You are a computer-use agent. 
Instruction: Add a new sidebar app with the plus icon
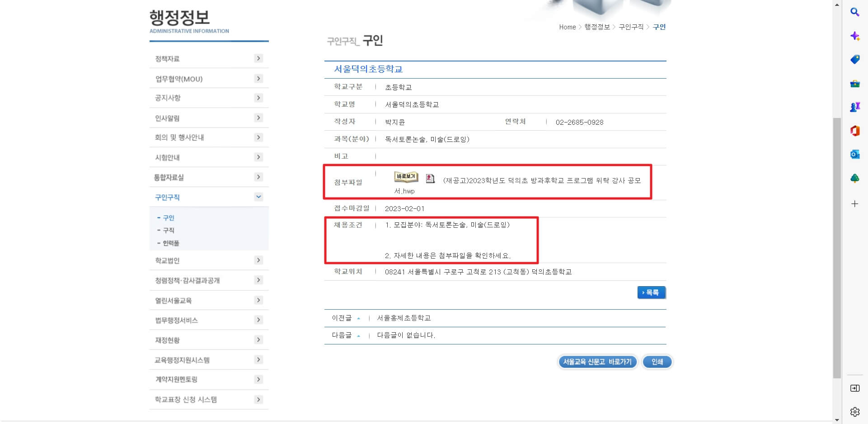click(x=855, y=203)
